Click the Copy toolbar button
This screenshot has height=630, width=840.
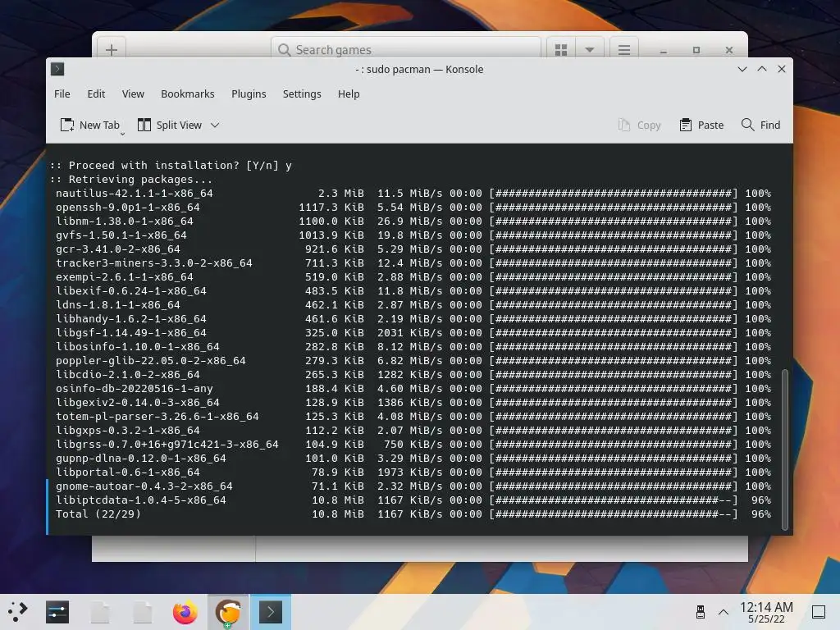tap(640, 125)
